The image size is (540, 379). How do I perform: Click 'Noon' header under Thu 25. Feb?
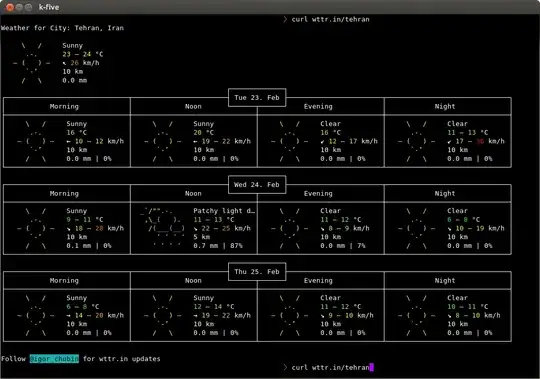[193, 281]
